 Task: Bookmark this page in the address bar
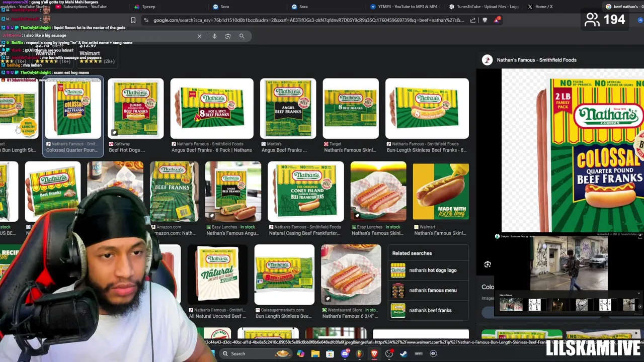[x=133, y=20]
